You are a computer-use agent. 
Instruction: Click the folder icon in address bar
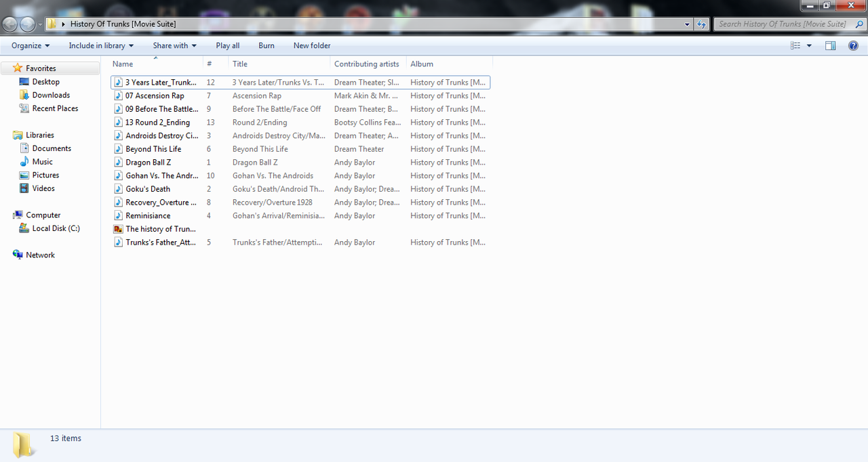point(52,24)
